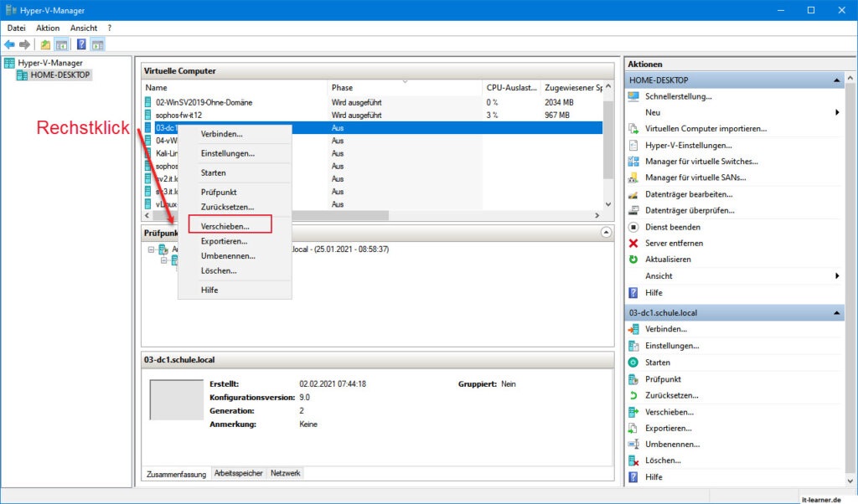Viewport: 858px width, 504px height.
Task: Collapse the 03-dc1.schule.local actions section
Action: pos(836,313)
